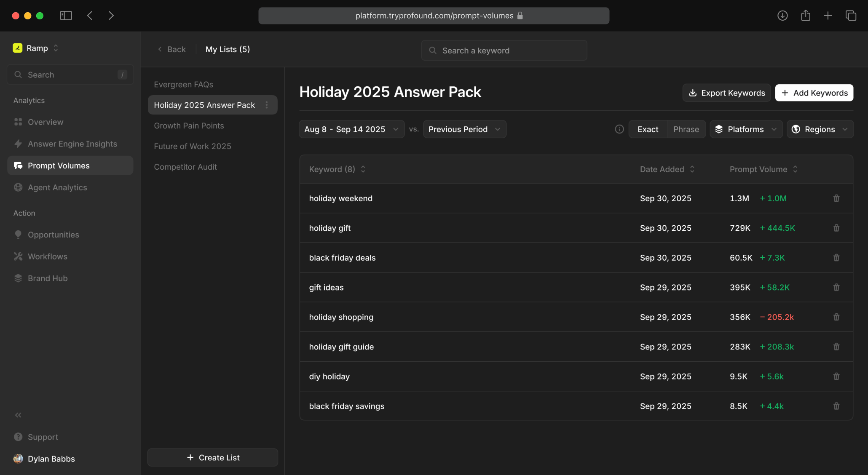Select the Growth Pain Points list

click(x=189, y=126)
